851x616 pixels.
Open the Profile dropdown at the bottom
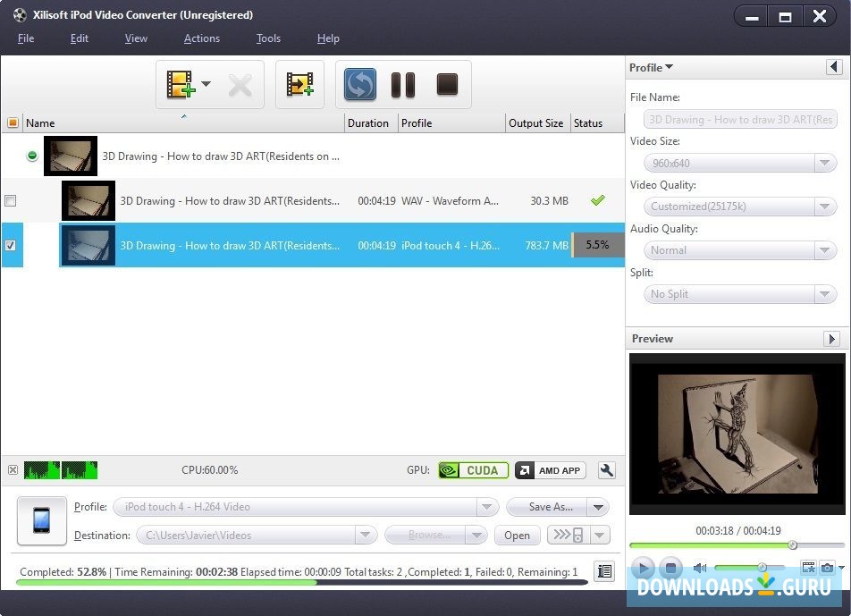pyautogui.click(x=487, y=506)
